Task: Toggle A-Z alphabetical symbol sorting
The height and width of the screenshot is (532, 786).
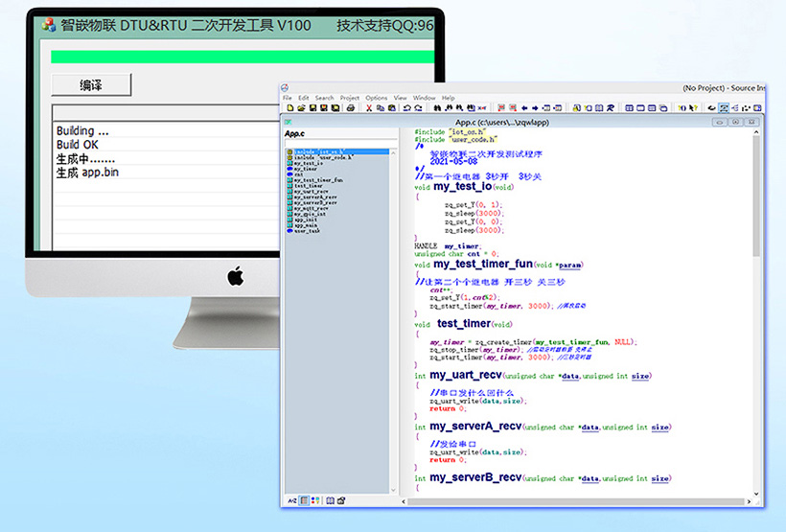Action: click(x=292, y=500)
